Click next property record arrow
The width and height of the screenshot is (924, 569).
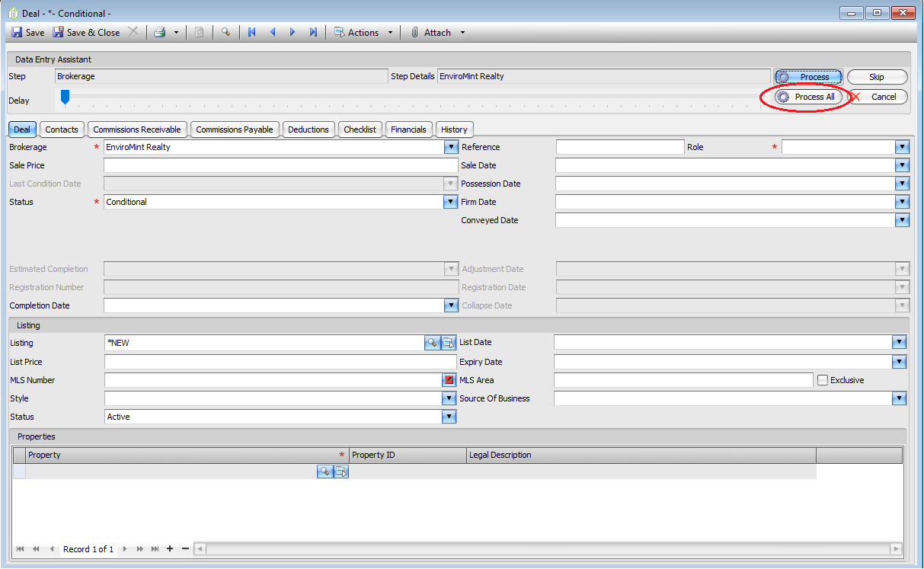125,549
